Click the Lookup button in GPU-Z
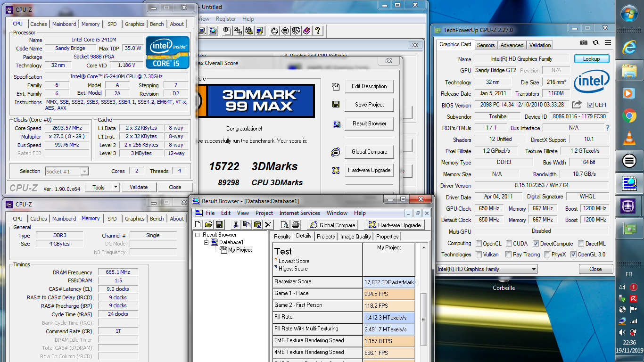This screenshot has width=644, height=362. tap(591, 59)
